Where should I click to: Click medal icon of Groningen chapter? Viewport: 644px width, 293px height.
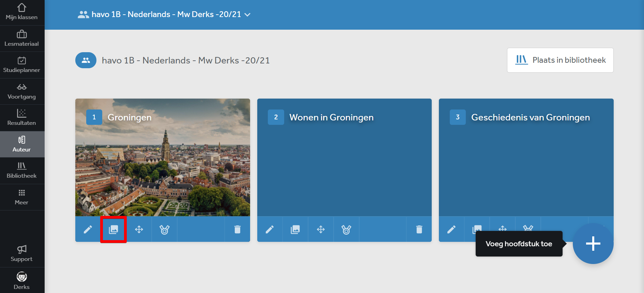coord(165,229)
